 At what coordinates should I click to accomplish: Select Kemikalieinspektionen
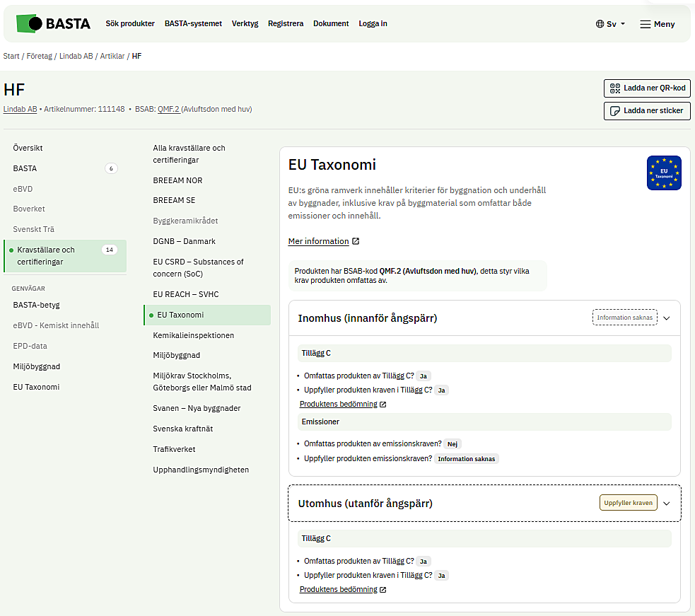[x=193, y=336]
